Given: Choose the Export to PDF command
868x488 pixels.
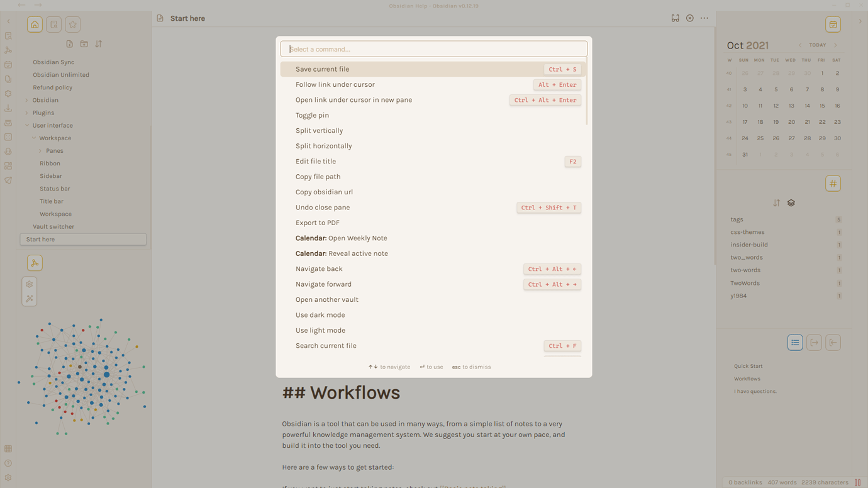Looking at the screenshot, I should [433, 223].
